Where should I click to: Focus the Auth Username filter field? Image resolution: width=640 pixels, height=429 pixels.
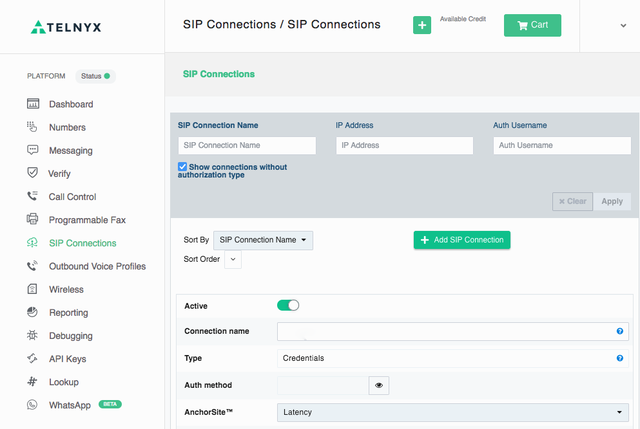point(562,145)
